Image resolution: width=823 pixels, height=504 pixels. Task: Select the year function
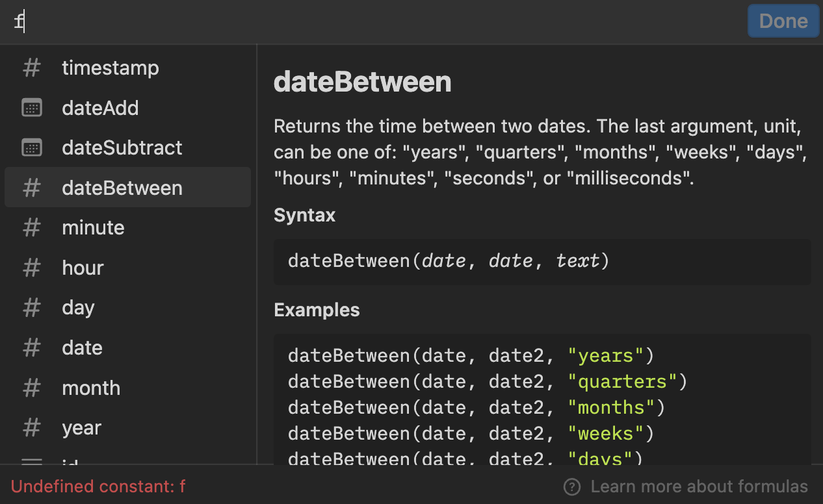[x=81, y=427]
